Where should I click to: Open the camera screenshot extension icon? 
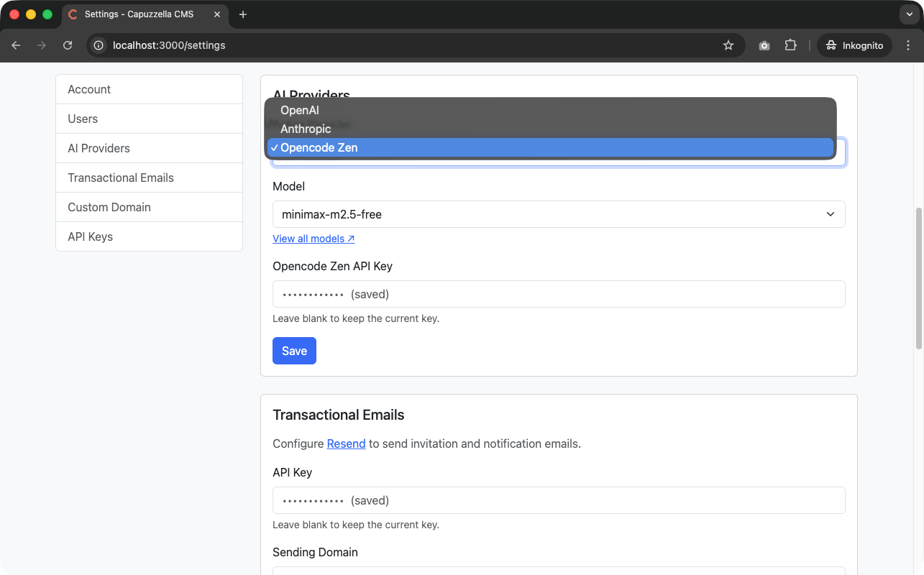pyautogui.click(x=764, y=45)
